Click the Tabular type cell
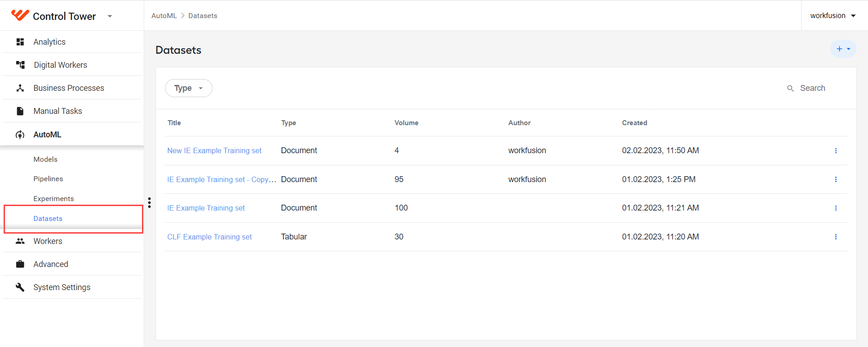This screenshot has height=347, width=868. pos(294,237)
